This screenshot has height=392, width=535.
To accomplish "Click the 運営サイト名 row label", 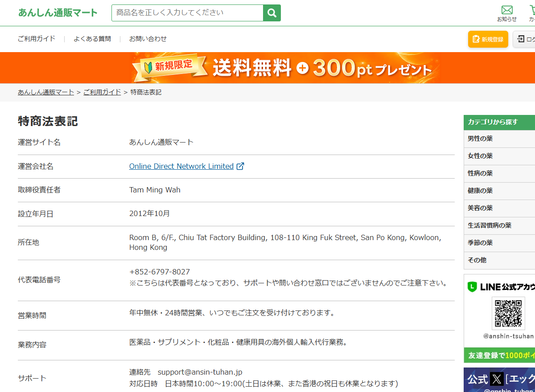I will [x=39, y=143].
